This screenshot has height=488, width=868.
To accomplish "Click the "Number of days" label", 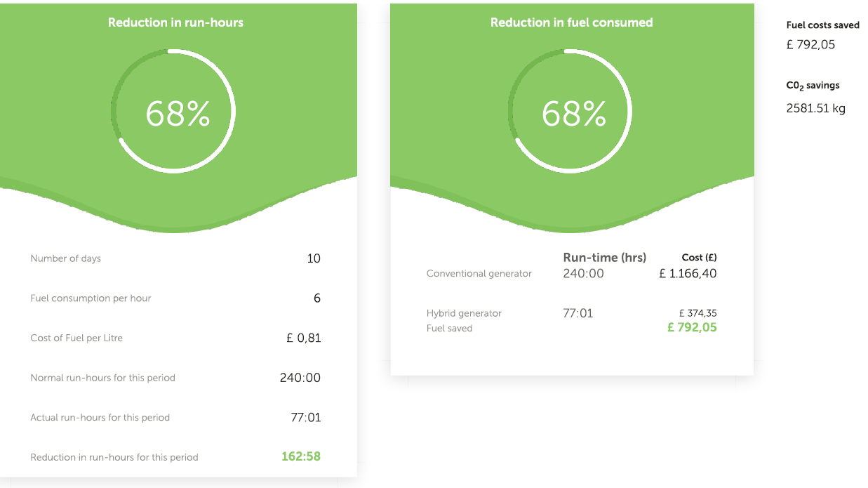I will (66, 258).
